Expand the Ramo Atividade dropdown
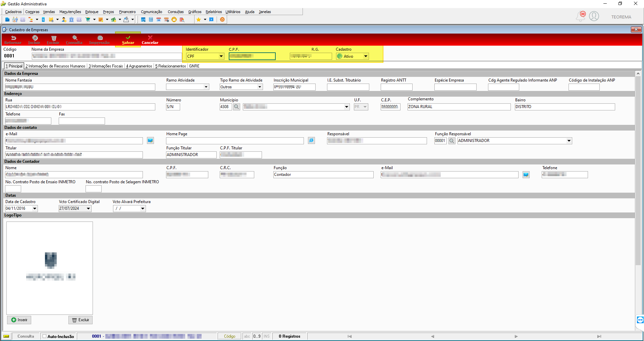The width and height of the screenshot is (644, 341). click(x=206, y=87)
